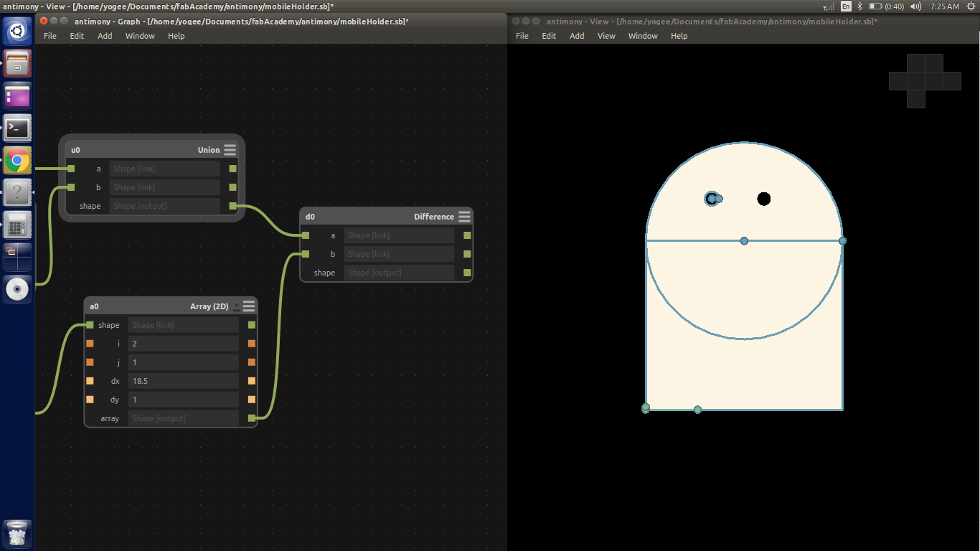The height and width of the screenshot is (551, 980).
Task: Click the shape output port on u0 Union node
Action: [231, 206]
